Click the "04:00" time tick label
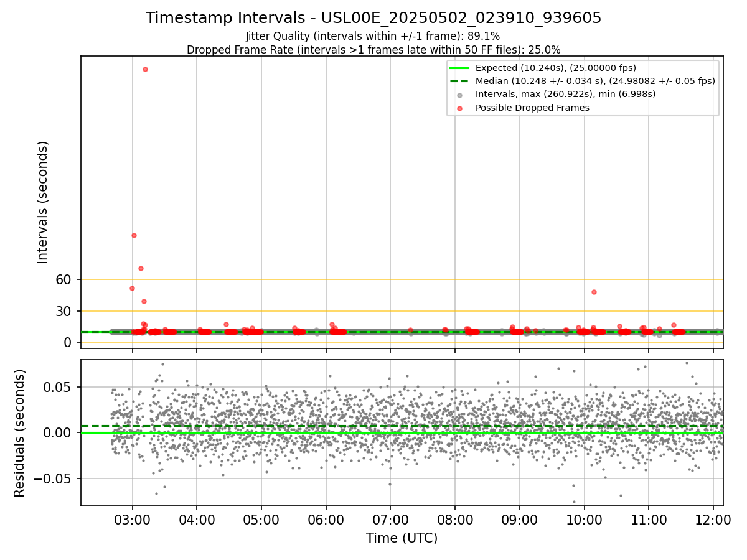This screenshot has width=747, height=560. tap(197, 519)
